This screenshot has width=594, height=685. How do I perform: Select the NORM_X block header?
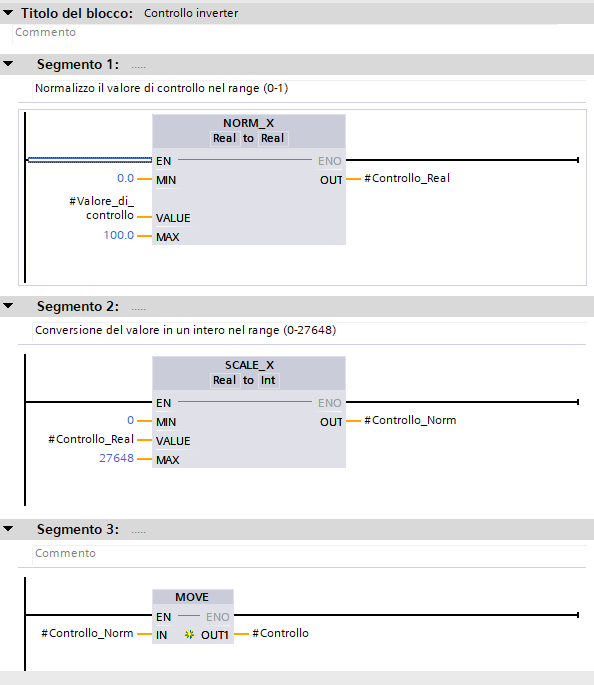(249, 123)
